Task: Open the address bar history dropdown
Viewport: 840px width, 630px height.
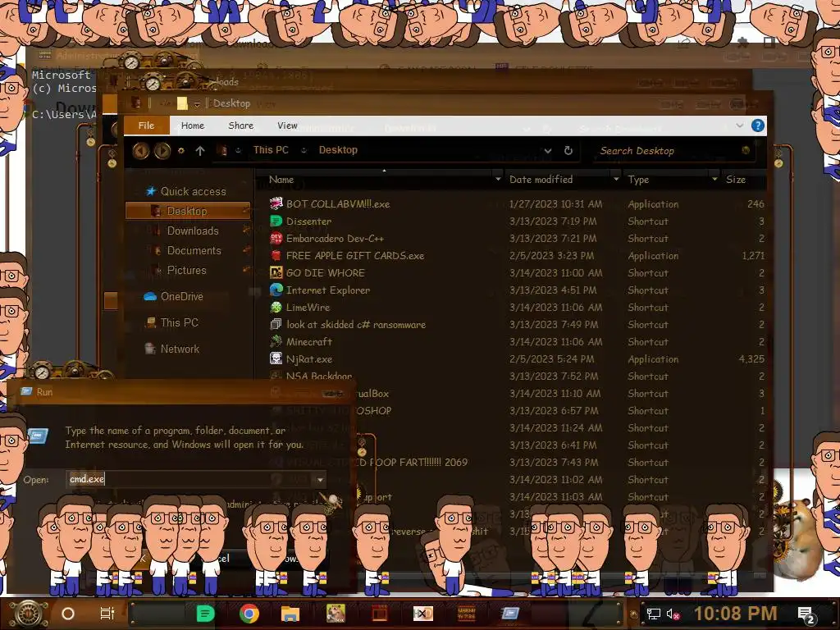Action: pos(547,151)
